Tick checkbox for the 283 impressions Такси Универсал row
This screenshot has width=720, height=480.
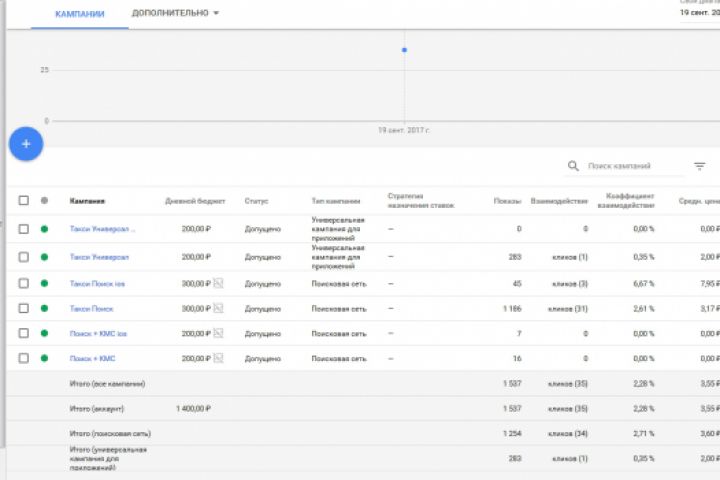coord(23,257)
